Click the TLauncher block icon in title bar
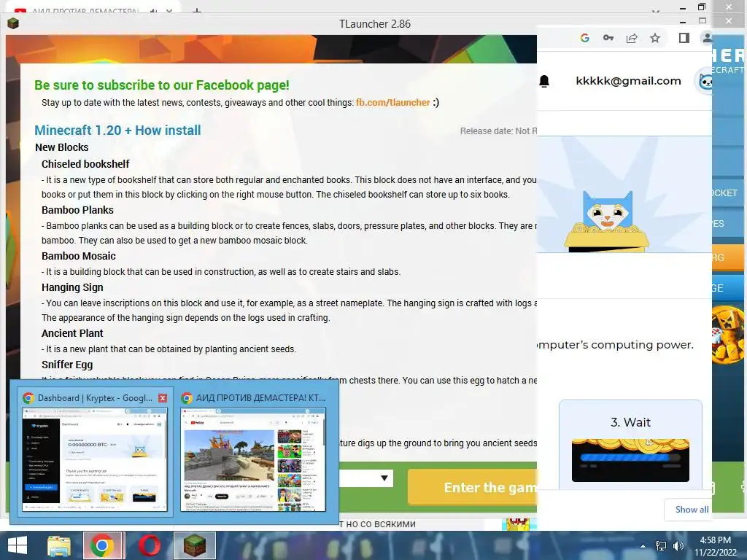 click(x=13, y=23)
